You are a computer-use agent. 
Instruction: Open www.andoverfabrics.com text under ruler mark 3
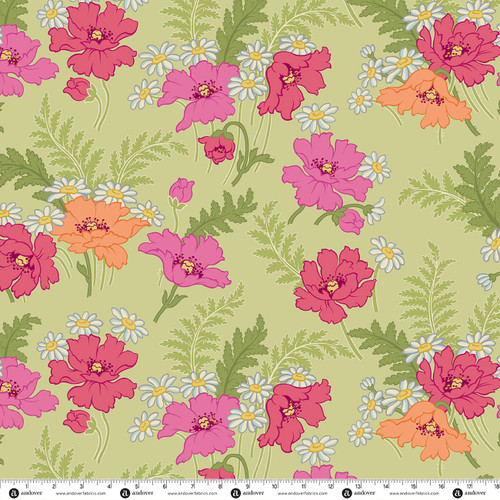coord(81,493)
